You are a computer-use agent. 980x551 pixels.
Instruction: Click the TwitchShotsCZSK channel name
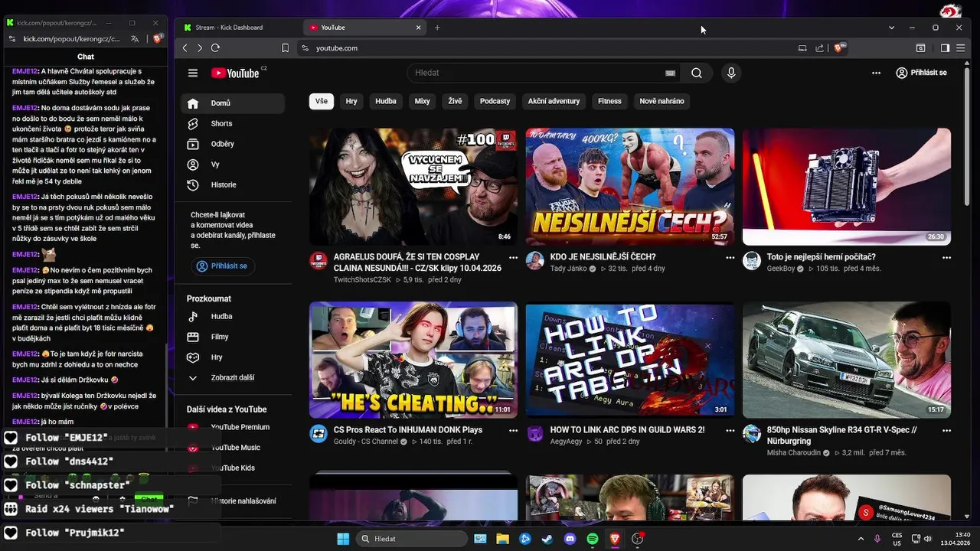[x=362, y=280]
